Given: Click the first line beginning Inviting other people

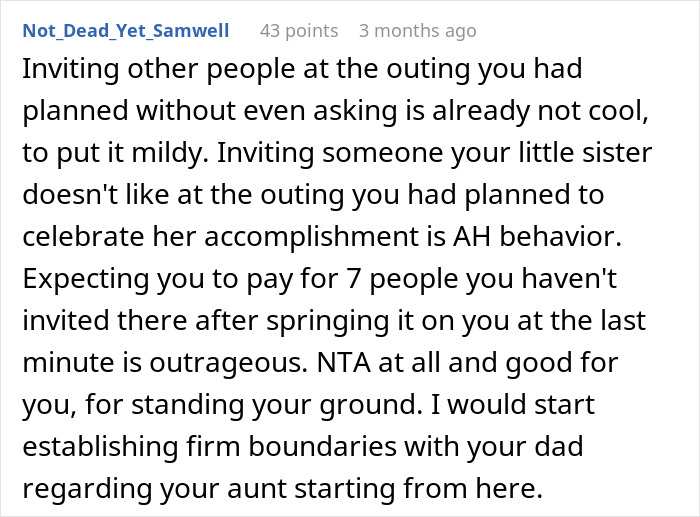Looking at the screenshot, I should tap(302, 70).
